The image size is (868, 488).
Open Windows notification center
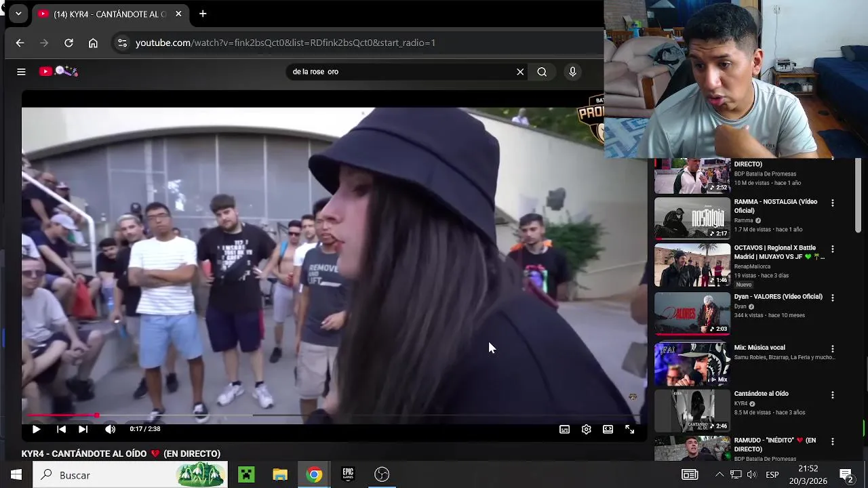pyautogui.click(x=846, y=474)
